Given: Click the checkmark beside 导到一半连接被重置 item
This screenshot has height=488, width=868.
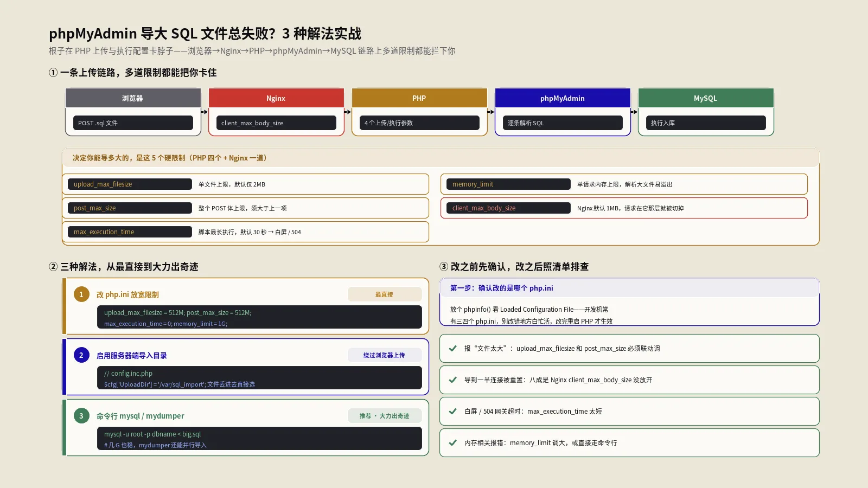Looking at the screenshot, I should (x=452, y=380).
